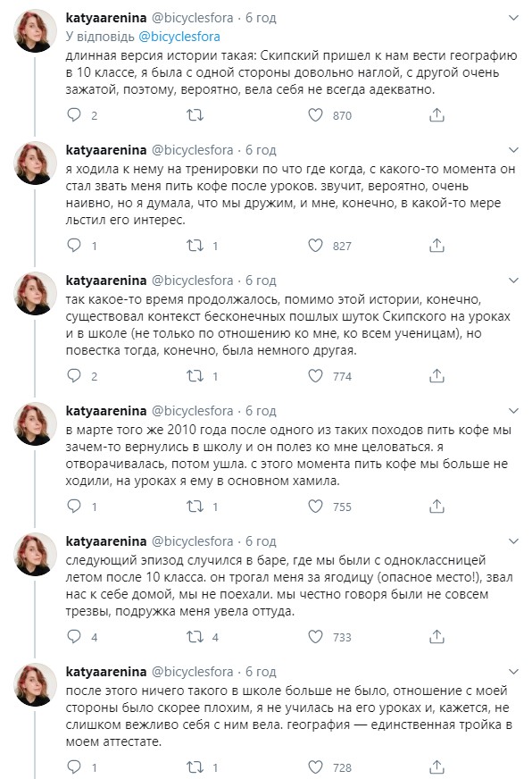Like the tweet about март 2010 года
The image size is (532, 779).
point(314,506)
